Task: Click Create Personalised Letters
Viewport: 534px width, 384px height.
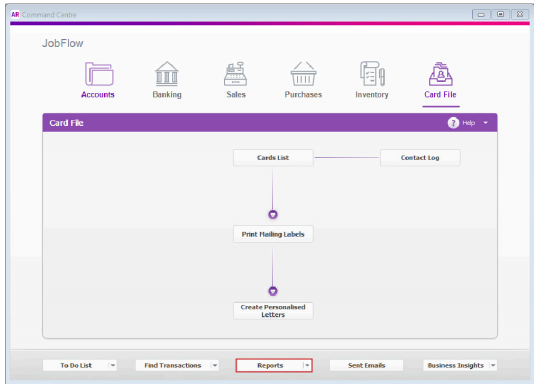Action: tap(273, 311)
